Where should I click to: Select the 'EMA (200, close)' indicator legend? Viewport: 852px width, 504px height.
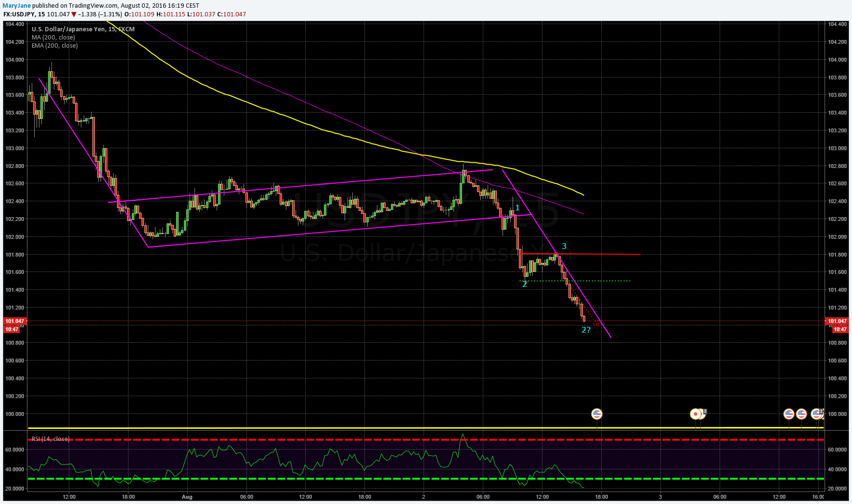(x=55, y=45)
